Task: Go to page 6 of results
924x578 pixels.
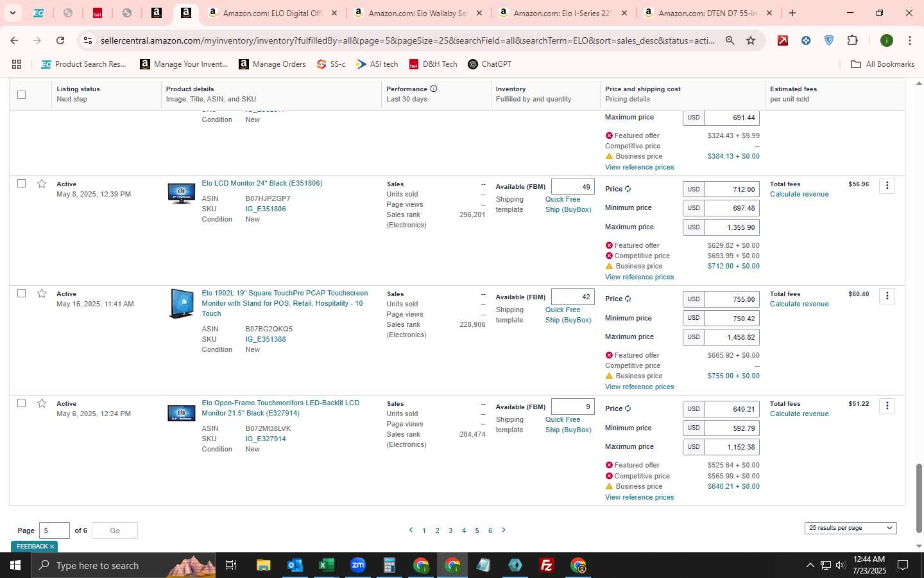Action: pyautogui.click(x=490, y=530)
